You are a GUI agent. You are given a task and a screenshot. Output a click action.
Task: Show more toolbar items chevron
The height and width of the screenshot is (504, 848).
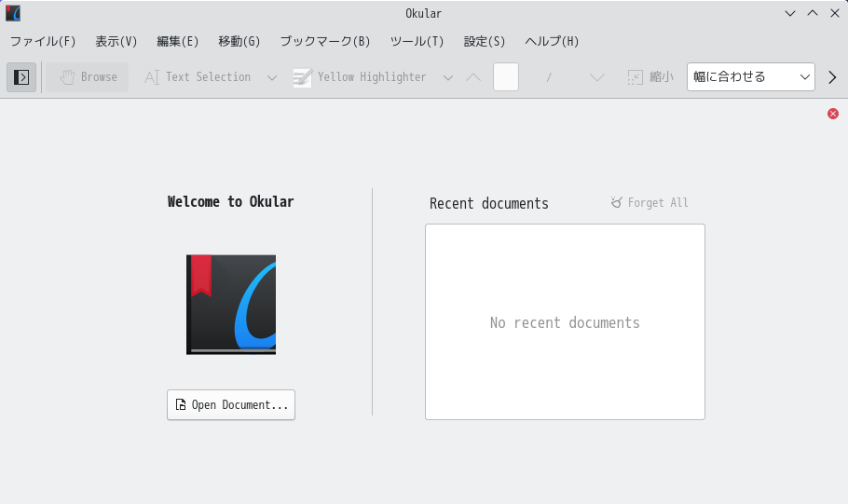click(832, 77)
